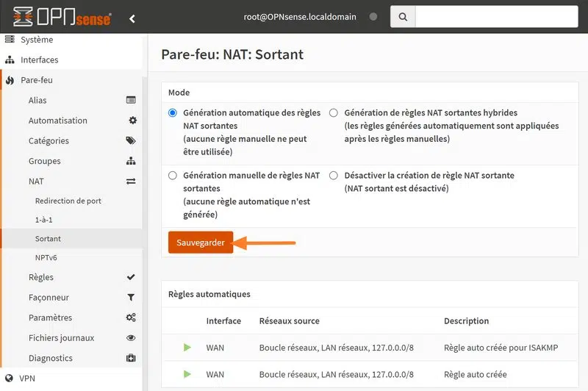Click the Fichiers journaux eye icon
This screenshot has width=588, height=391.
point(131,338)
